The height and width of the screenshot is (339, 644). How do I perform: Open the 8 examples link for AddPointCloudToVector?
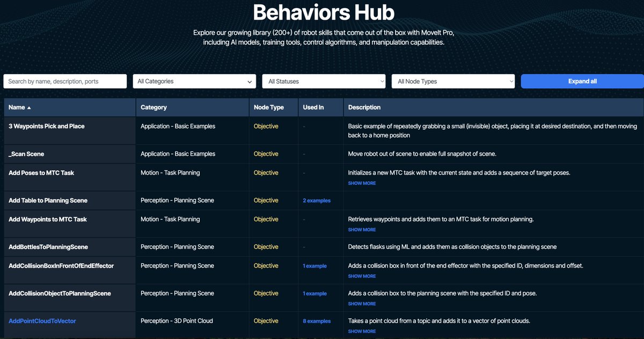317,321
